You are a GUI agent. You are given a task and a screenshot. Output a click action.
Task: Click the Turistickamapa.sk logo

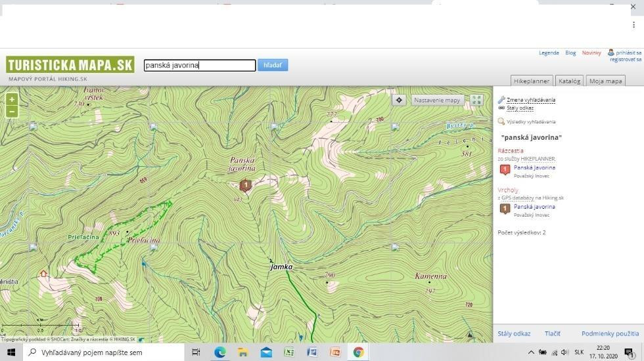click(x=70, y=65)
